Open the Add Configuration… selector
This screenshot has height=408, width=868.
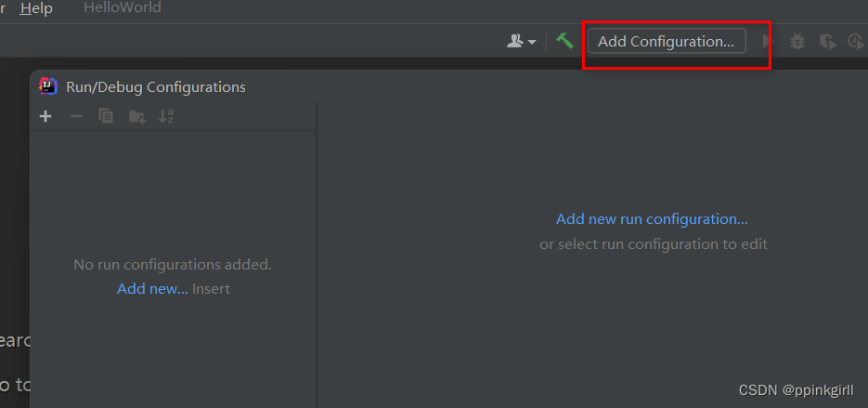point(667,42)
